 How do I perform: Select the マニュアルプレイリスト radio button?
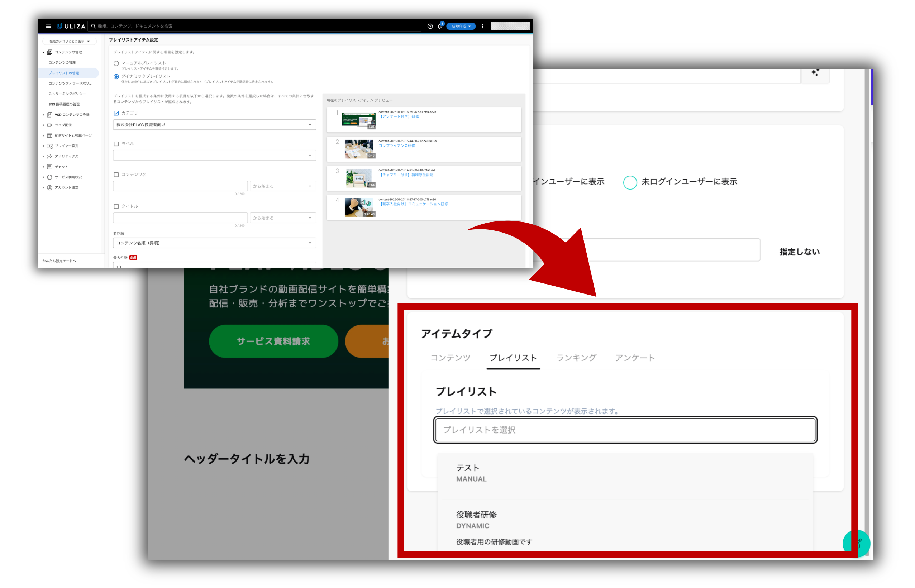[116, 63]
